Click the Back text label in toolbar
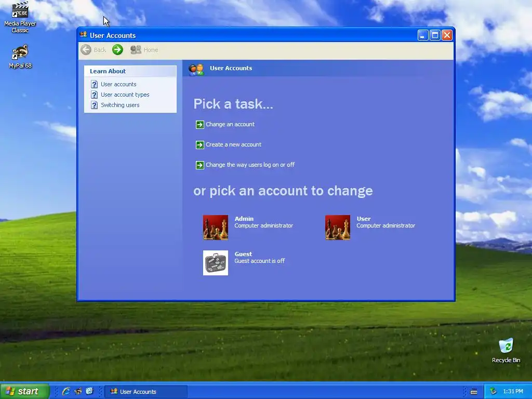The image size is (532, 399). click(100, 50)
